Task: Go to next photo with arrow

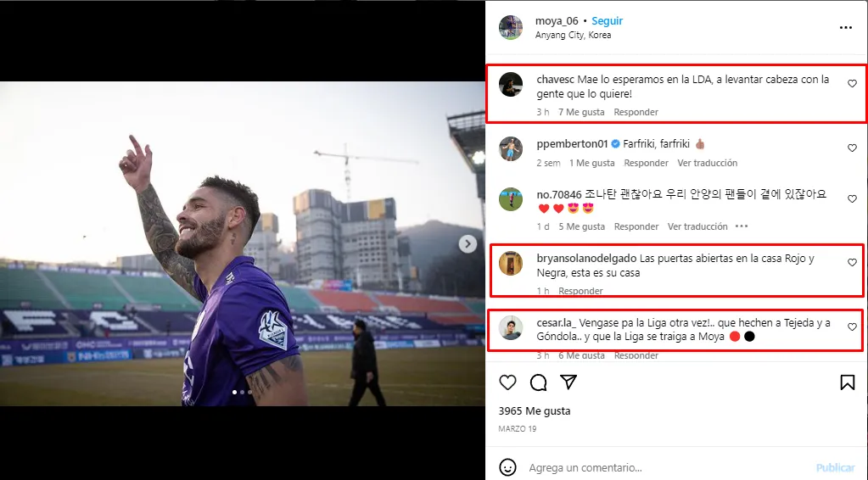Action: coord(468,244)
